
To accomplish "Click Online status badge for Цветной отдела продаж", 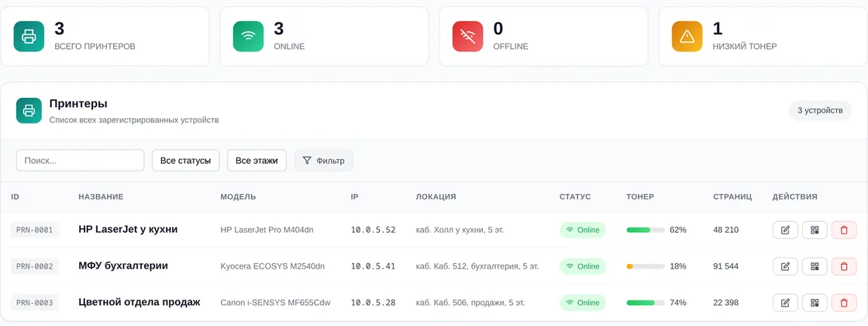I will (x=583, y=303).
